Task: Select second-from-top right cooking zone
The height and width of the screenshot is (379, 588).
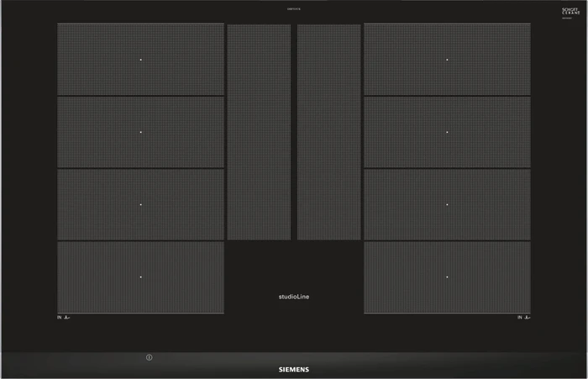Action: (x=447, y=132)
